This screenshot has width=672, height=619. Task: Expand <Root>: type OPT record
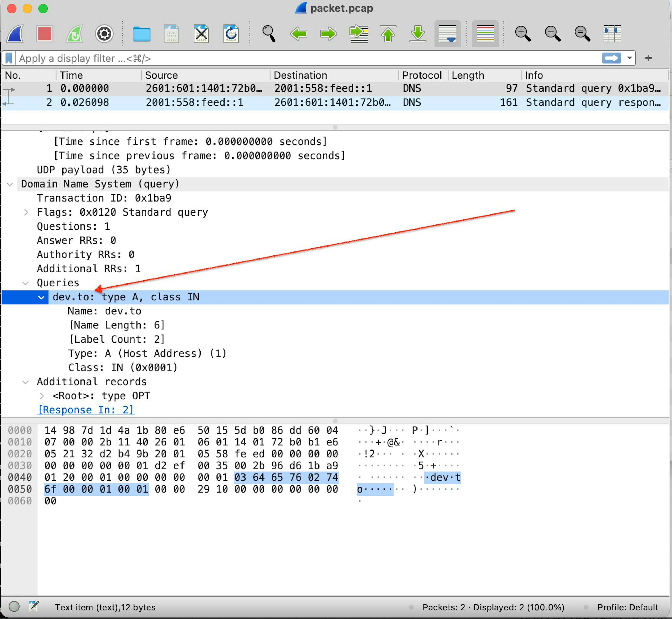[x=41, y=396]
